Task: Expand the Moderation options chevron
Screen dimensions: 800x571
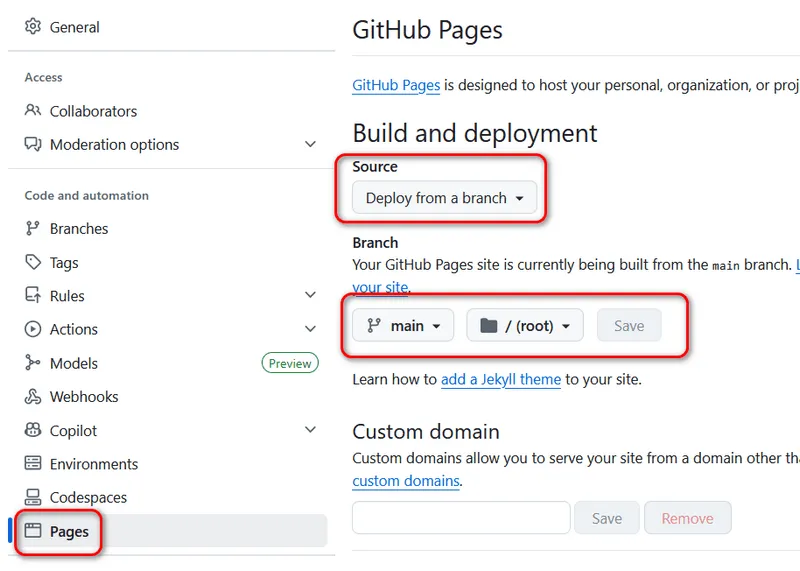Action: click(310, 145)
